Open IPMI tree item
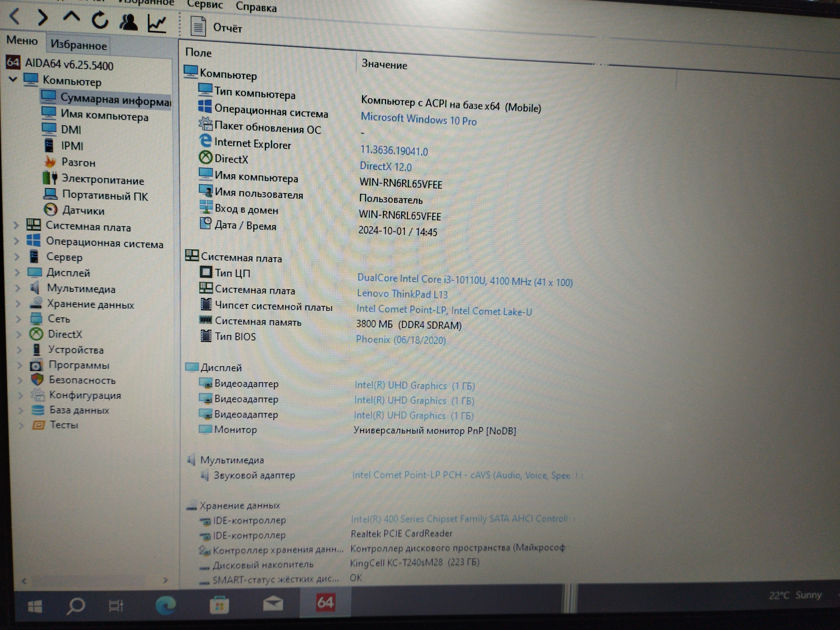Image resolution: width=840 pixels, height=630 pixels. click(x=64, y=146)
